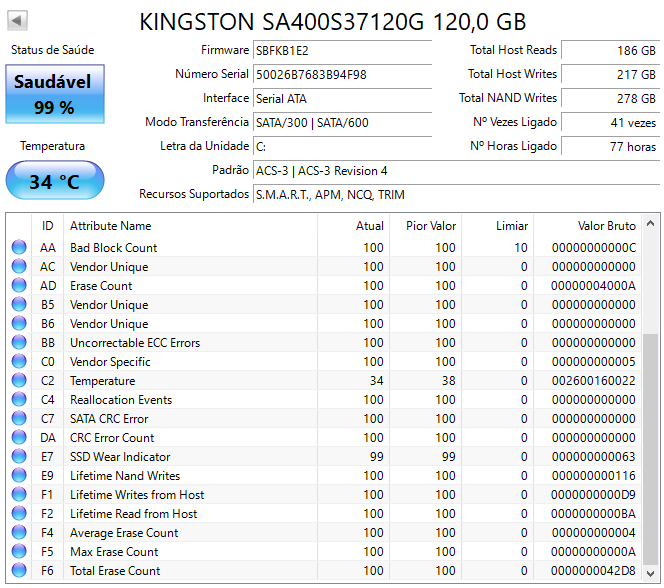This screenshot has width=664, height=588.
Task: Click Total Host Reads value 186 GB
Action: click(x=610, y=50)
